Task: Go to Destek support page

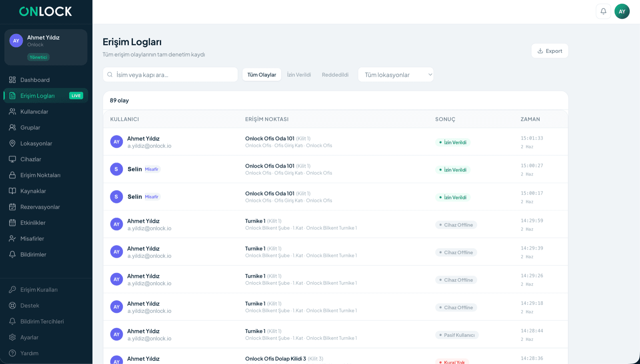Action: click(46, 306)
